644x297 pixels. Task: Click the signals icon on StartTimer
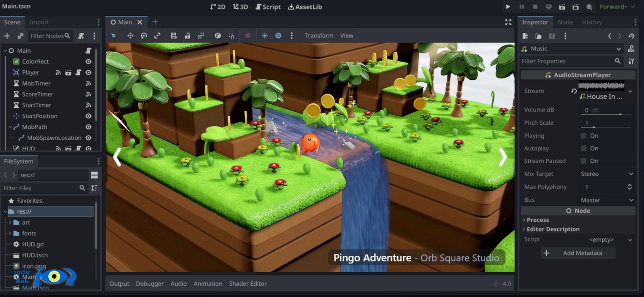pyautogui.click(x=89, y=105)
